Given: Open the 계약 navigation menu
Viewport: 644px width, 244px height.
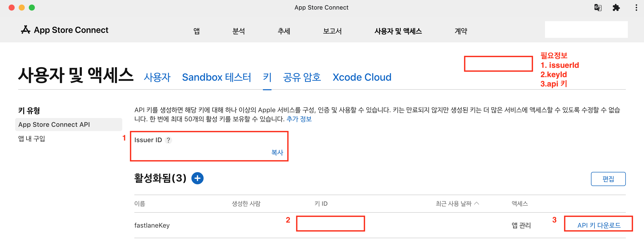Looking at the screenshot, I should pyautogui.click(x=461, y=31).
